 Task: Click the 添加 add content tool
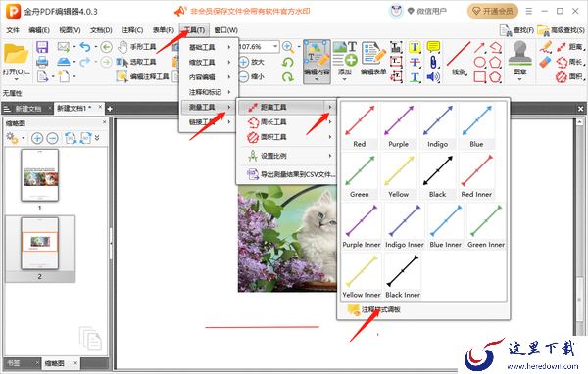pyautogui.click(x=345, y=61)
